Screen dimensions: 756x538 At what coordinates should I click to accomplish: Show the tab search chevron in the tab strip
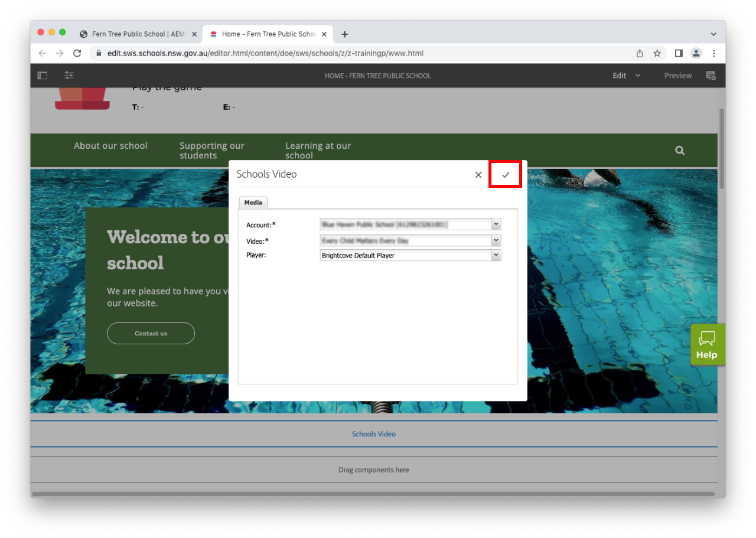(713, 34)
